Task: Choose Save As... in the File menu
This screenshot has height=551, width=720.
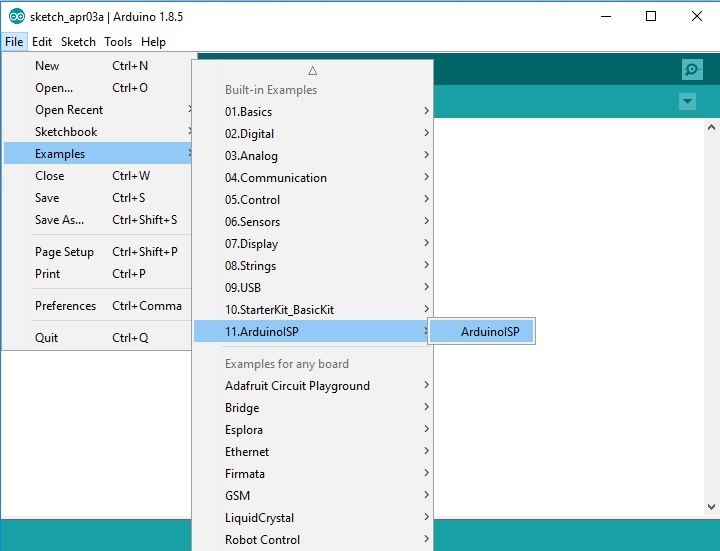Action: 97,220
